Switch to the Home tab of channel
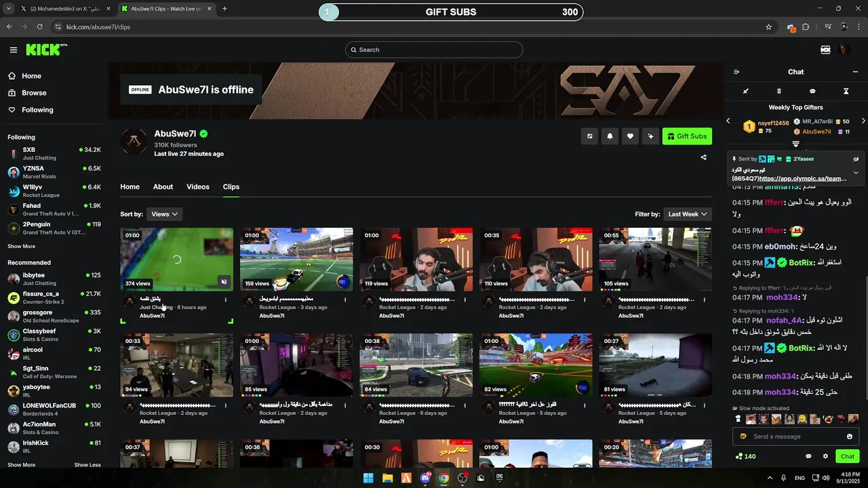868x488 pixels. pyautogui.click(x=130, y=187)
